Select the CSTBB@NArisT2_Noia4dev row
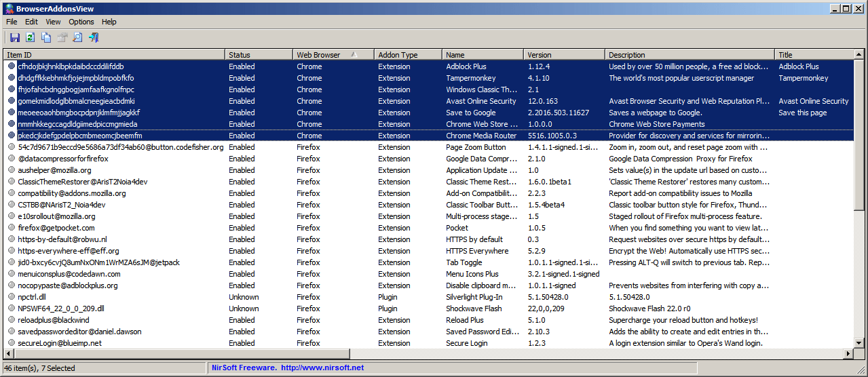868x377 pixels. tap(428, 205)
